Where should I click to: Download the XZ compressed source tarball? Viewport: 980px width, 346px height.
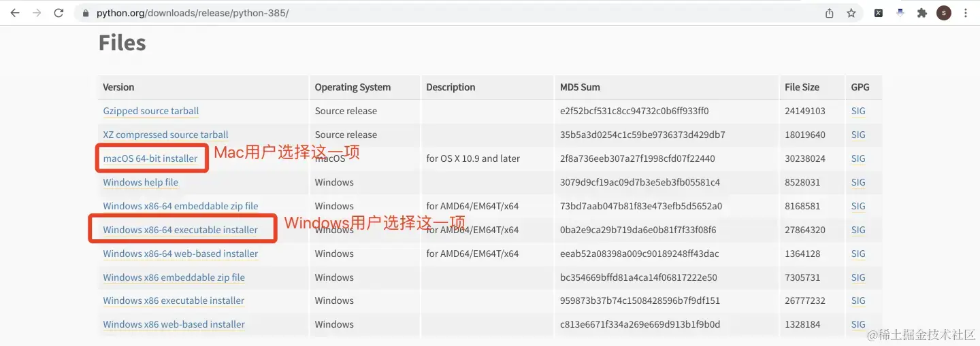165,135
